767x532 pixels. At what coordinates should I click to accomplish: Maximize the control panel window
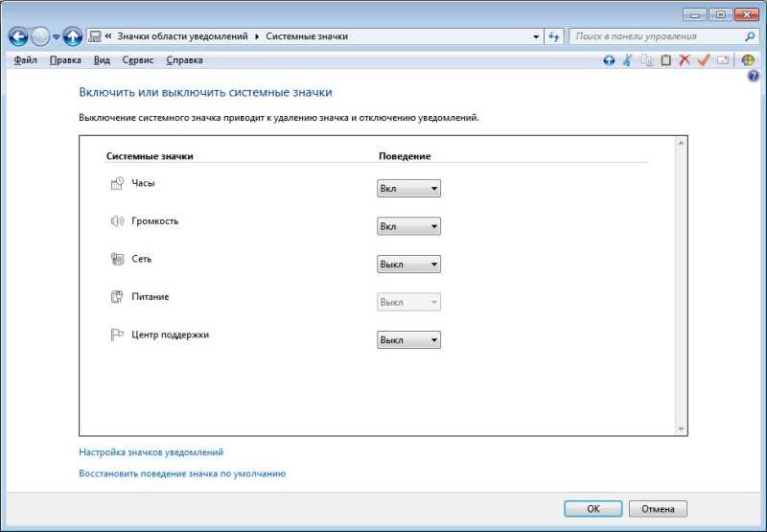[x=720, y=15]
